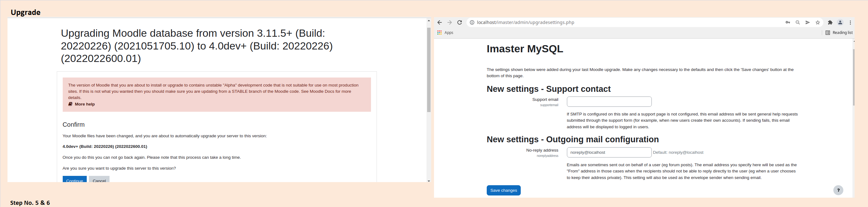
Task: Open the saved passwords key icon
Action: (788, 22)
